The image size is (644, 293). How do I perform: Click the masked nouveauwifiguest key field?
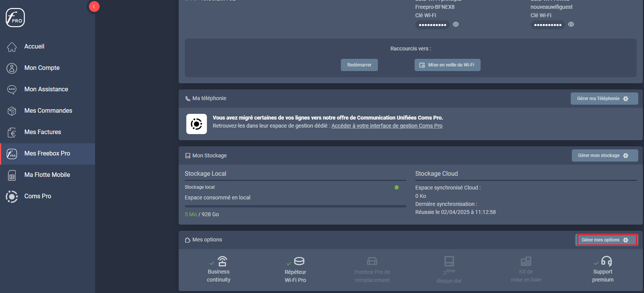(548, 25)
